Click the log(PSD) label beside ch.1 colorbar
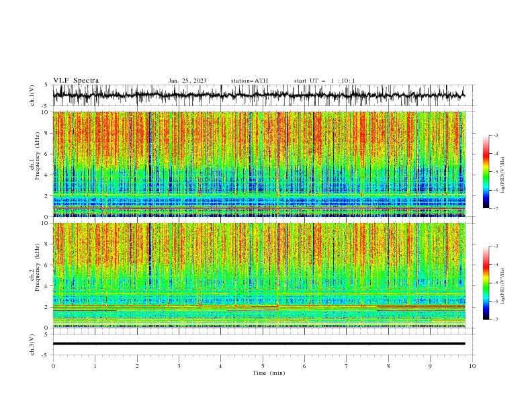This screenshot has height=411, width=532. 502,175
